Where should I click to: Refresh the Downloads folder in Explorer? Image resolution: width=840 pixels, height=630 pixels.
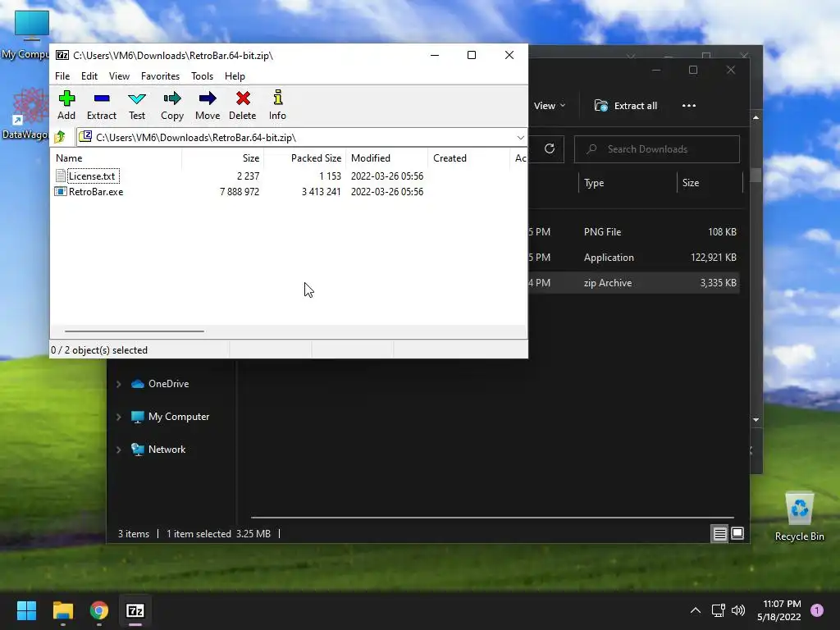[x=549, y=149]
